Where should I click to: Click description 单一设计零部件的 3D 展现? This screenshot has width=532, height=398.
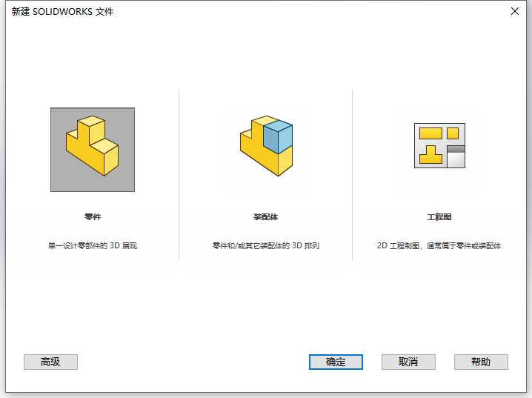93,245
